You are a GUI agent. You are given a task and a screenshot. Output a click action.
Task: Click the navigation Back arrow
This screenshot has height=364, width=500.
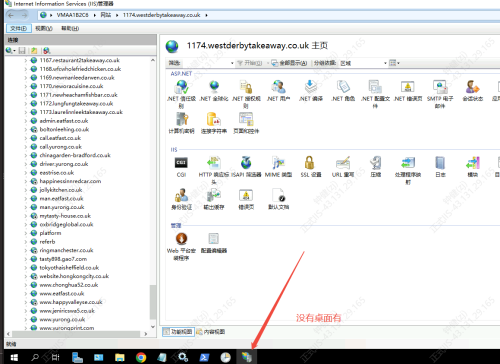(11, 15)
